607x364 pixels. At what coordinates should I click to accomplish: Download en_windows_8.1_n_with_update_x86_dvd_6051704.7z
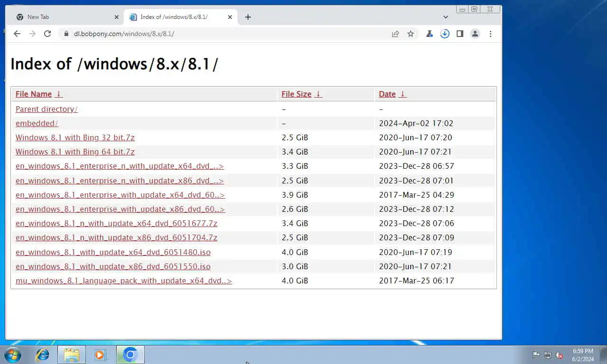116,237
